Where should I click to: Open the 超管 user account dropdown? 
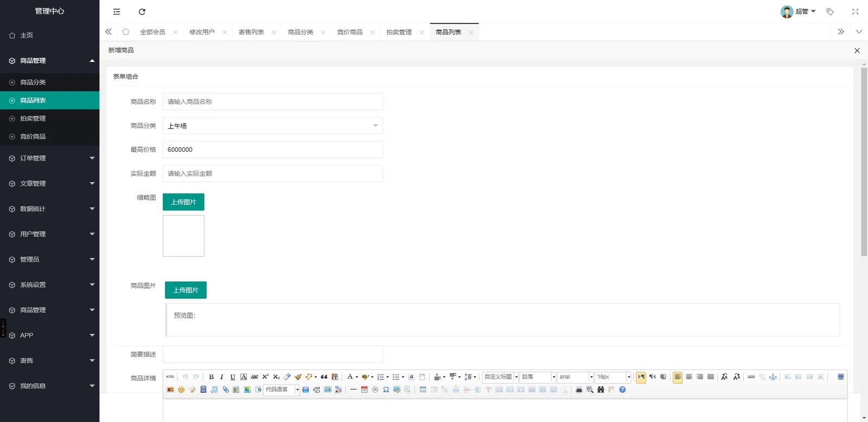point(798,11)
